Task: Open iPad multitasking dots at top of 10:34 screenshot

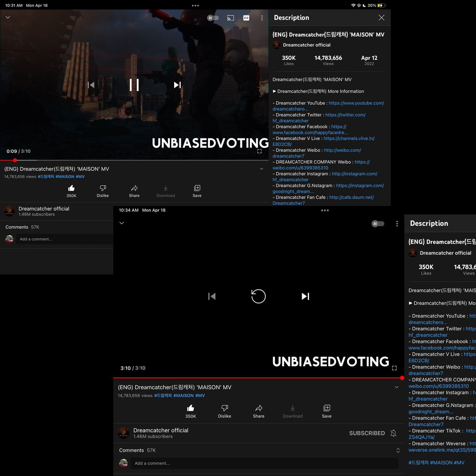Action: click(x=325, y=210)
